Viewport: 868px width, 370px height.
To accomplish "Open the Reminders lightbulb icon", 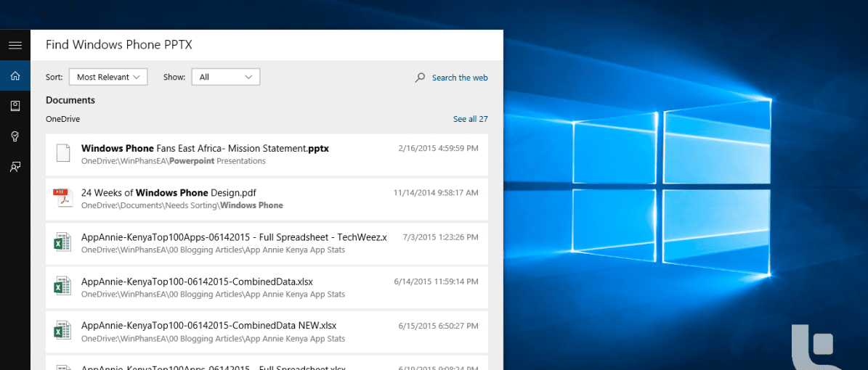I will (x=15, y=136).
